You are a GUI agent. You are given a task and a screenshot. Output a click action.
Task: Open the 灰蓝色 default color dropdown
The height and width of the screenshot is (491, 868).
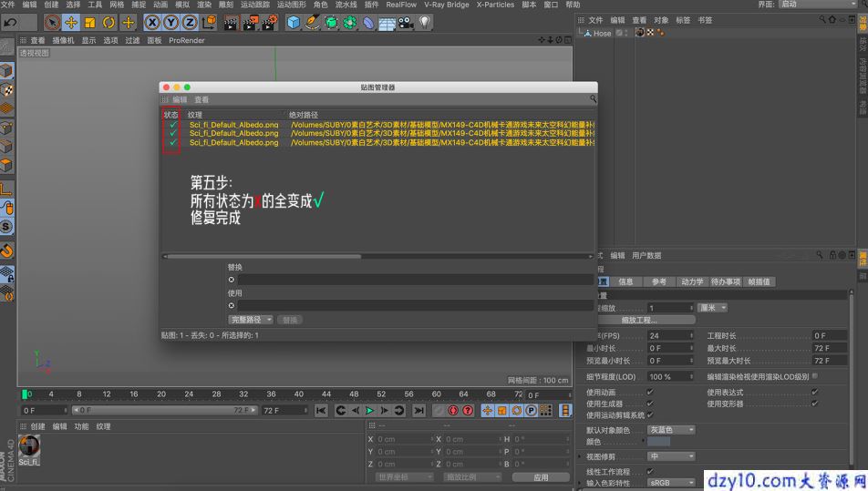click(x=671, y=430)
